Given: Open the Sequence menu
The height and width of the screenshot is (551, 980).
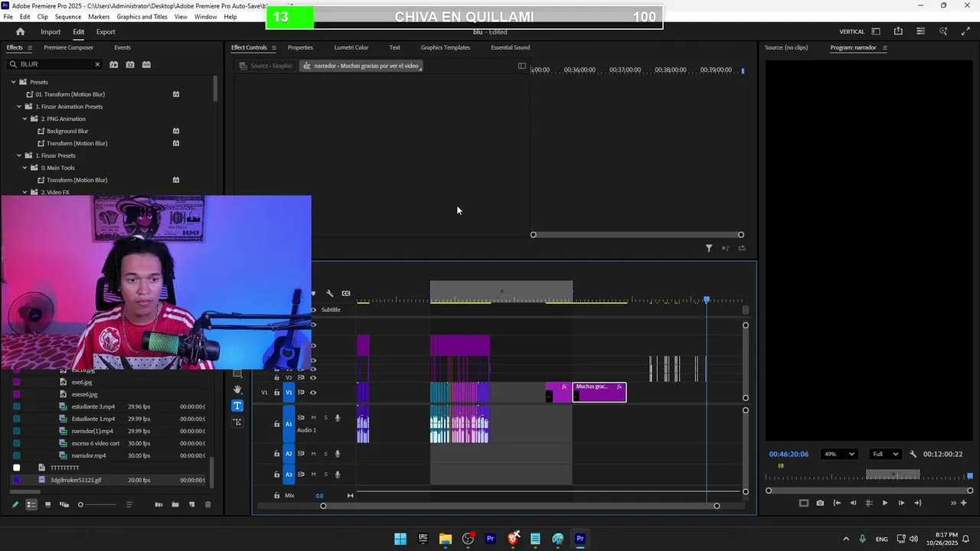Looking at the screenshot, I should [x=68, y=17].
